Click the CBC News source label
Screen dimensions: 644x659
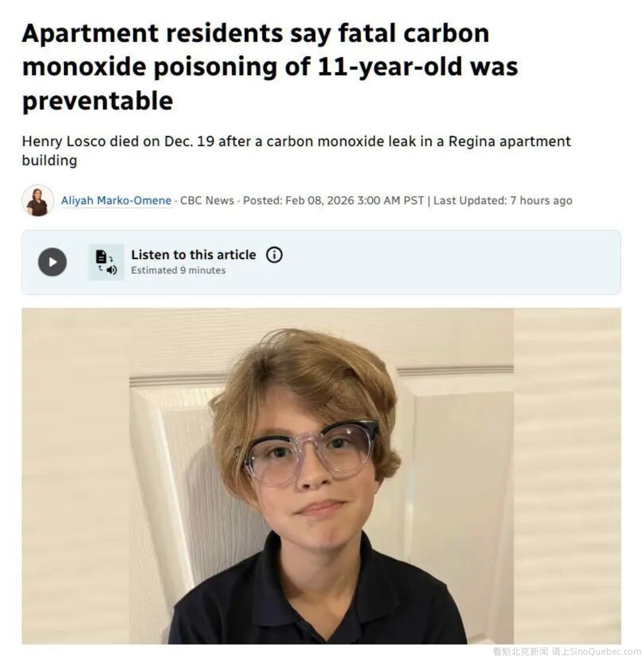click(x=207, y=200)
